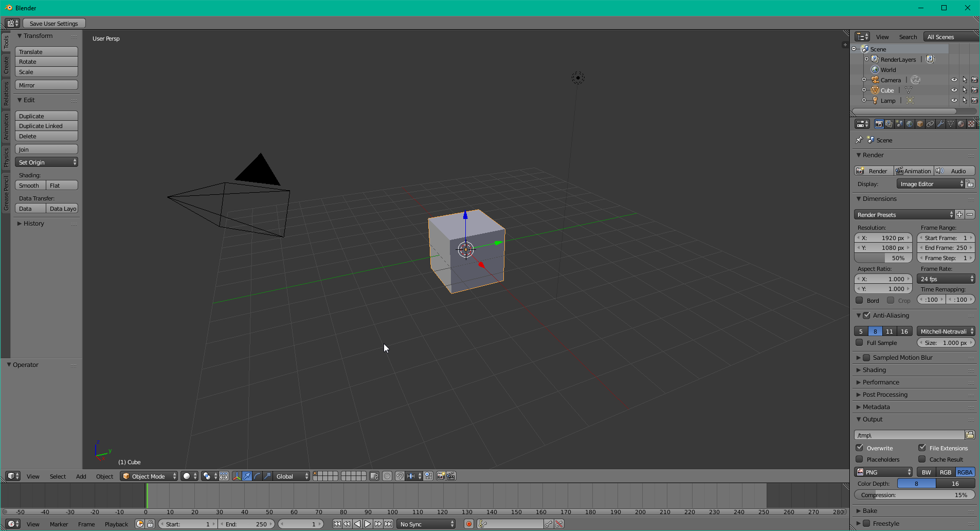This screenshot has width=980, height=531.
Task: Click the Smooth shading button
Action: [x=30, y=185]
